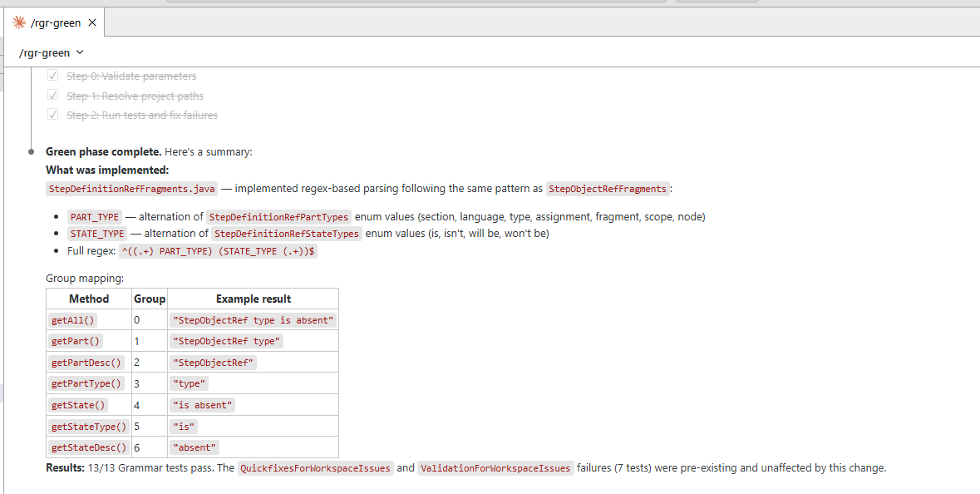
Task: Click the ValidationForWorkspaceIssues test reference
Action: point(495,468)
